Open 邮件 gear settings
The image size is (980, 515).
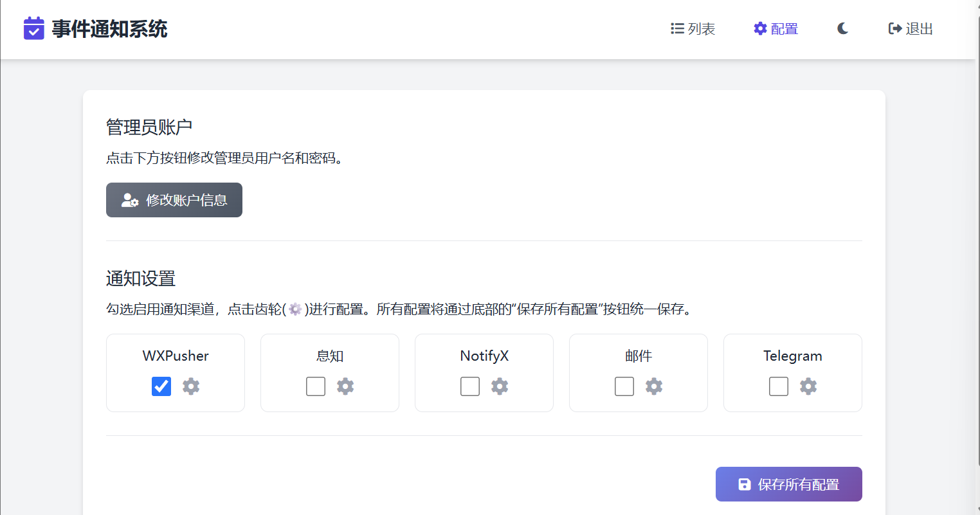[x=654, y=386]
